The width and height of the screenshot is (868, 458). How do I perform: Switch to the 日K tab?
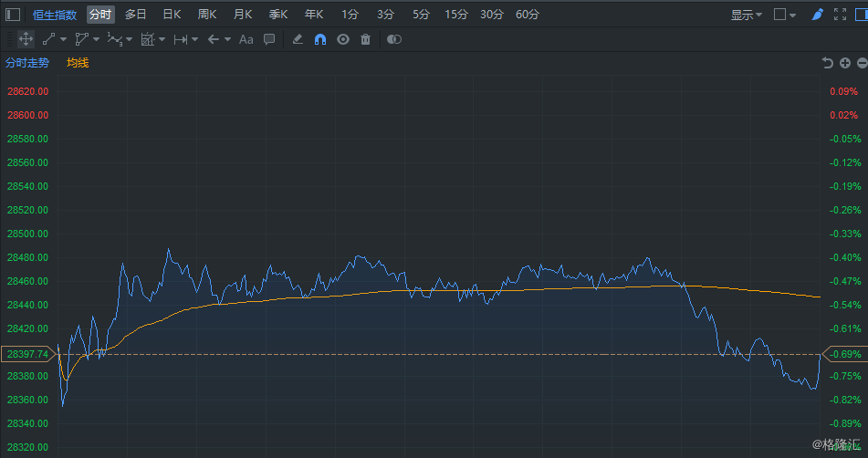pyautogui.click(x=172, y=15)
